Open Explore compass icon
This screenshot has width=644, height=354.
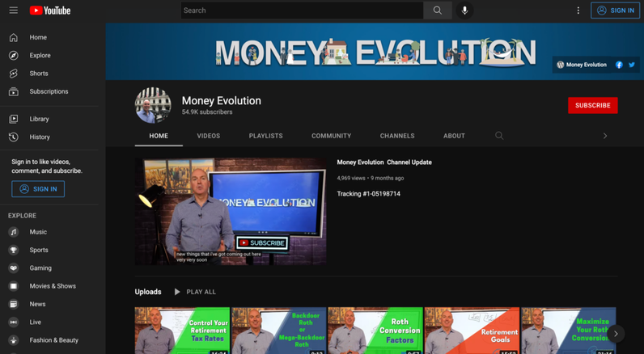pyautogui.click(x=14, y=56)
